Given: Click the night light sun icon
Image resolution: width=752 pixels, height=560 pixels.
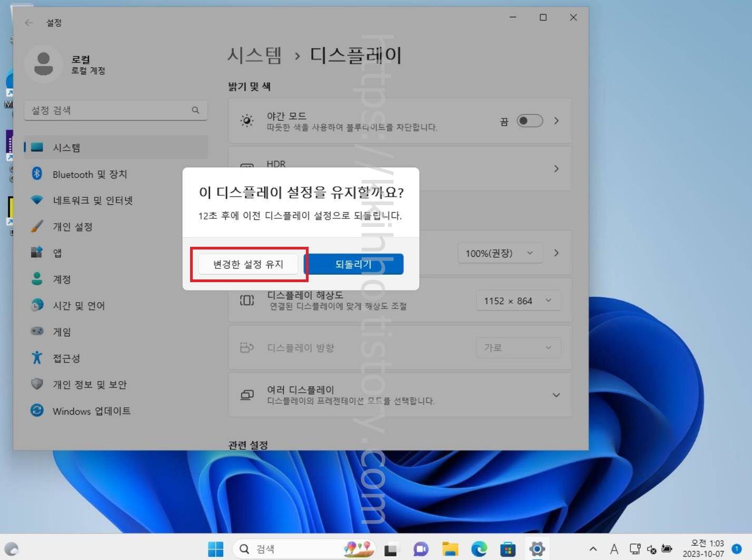Looking at the screenshot, I should click(x=246, y=121).
